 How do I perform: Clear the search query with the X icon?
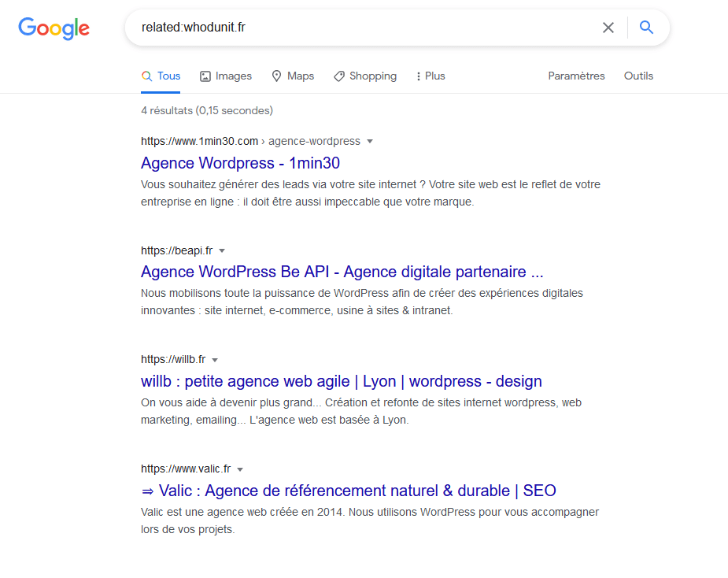tap(608, 28)
